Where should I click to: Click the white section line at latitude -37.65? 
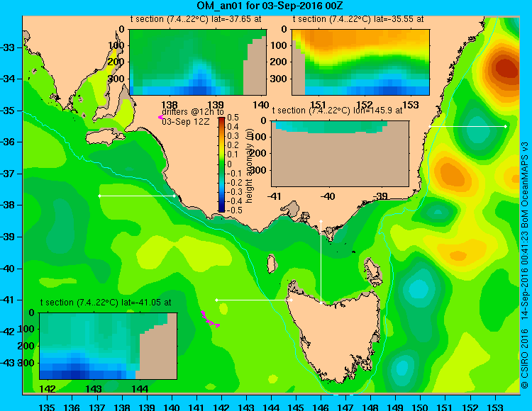pos(137,196)
